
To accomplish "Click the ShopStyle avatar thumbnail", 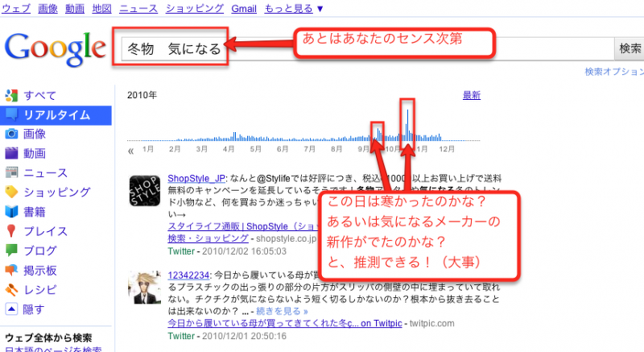I will (145, 191).
